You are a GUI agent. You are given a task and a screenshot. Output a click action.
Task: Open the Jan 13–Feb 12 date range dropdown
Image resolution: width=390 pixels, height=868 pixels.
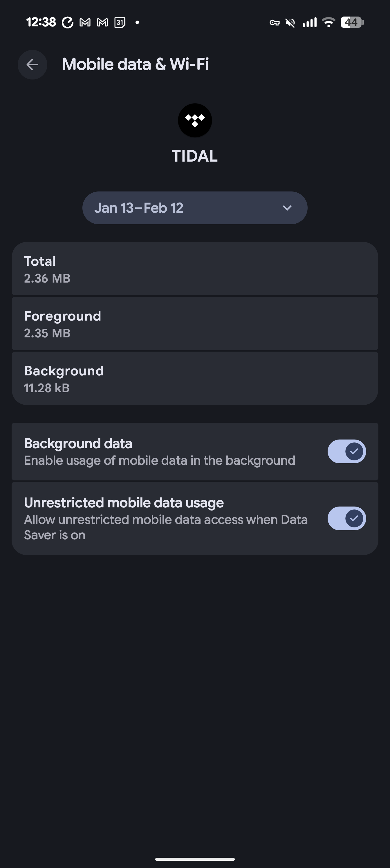[x=194, y=208]
